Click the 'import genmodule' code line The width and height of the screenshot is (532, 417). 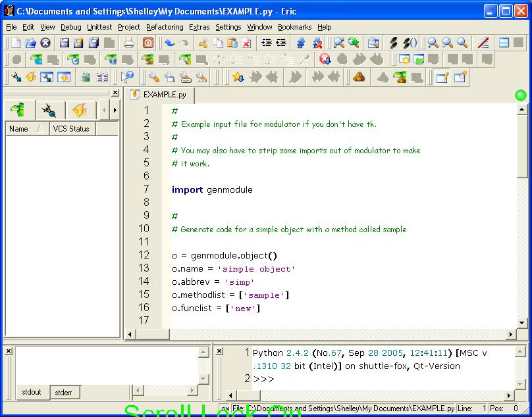point(212,189)
